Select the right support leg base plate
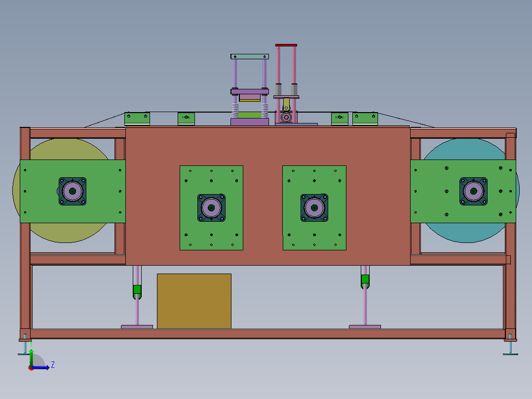Viewport: 532px width, 399px height. [x=365, y=327]
